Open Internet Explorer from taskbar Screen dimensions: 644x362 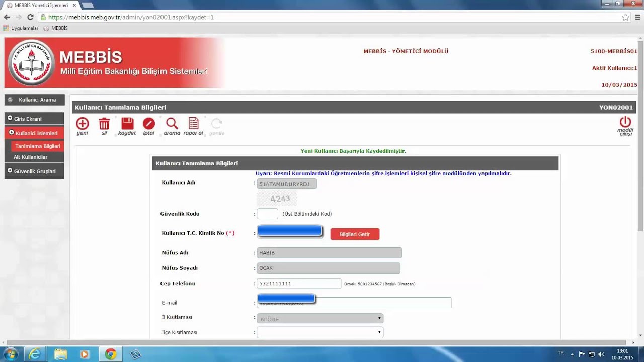pyautogui.click(x=35, y=354)
